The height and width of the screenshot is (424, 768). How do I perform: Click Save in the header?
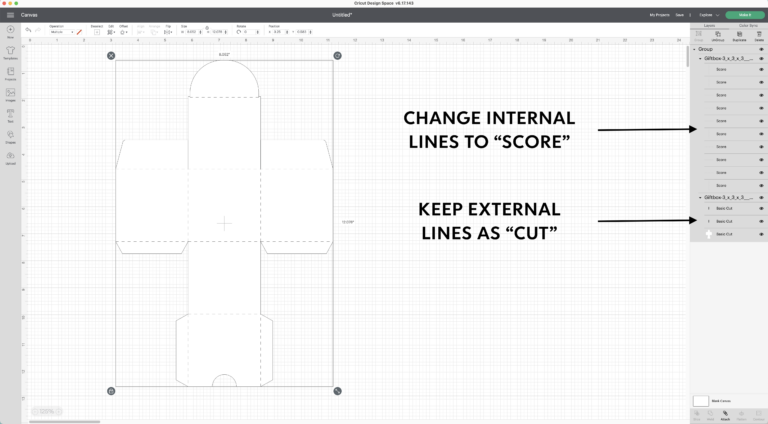click(681, 15)
